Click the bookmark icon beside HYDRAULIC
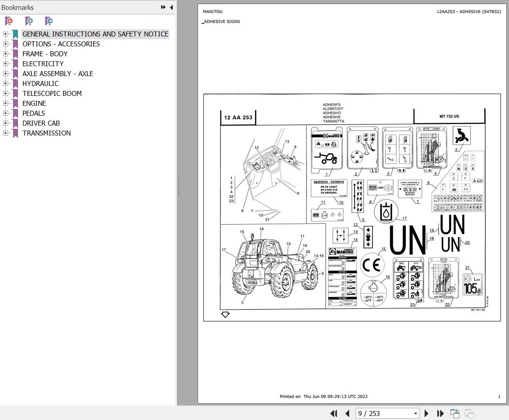Image resolution: width=509 pixels, height=420 pixels. tap(15, 83)
